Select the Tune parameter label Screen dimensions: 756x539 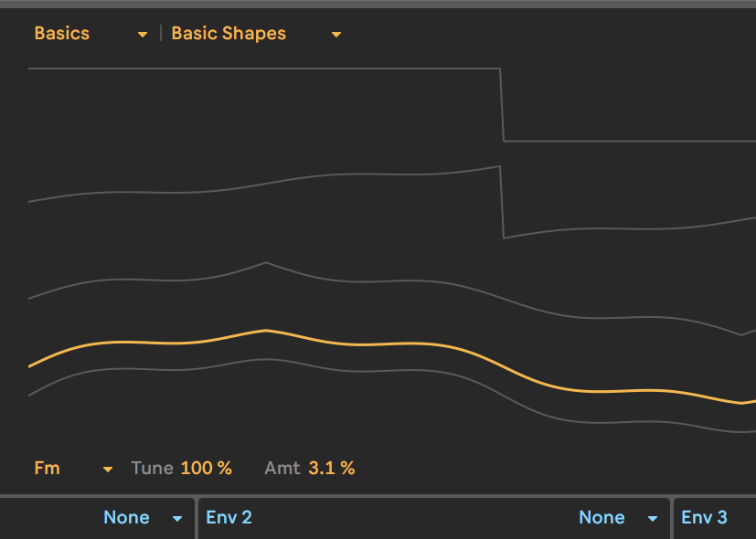(x=152, y=469)
